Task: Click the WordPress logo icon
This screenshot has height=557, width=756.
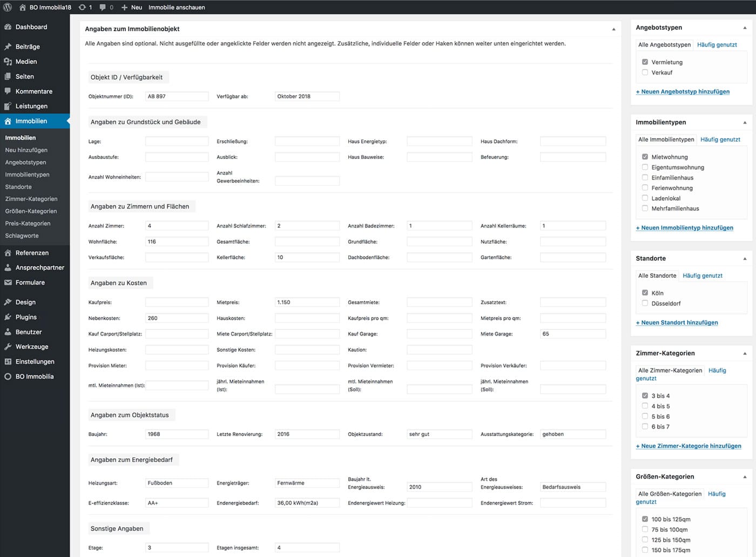Action: pos(8,7)
